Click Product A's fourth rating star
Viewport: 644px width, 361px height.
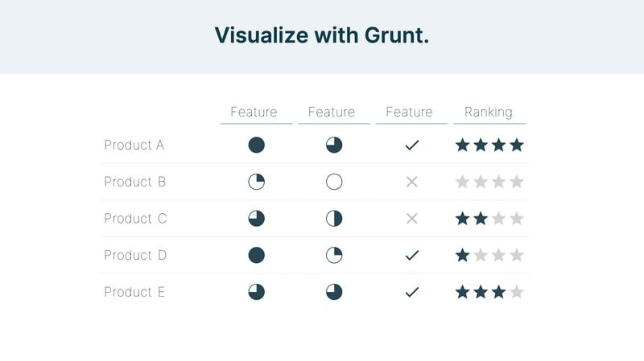click(x=517, y=145)
